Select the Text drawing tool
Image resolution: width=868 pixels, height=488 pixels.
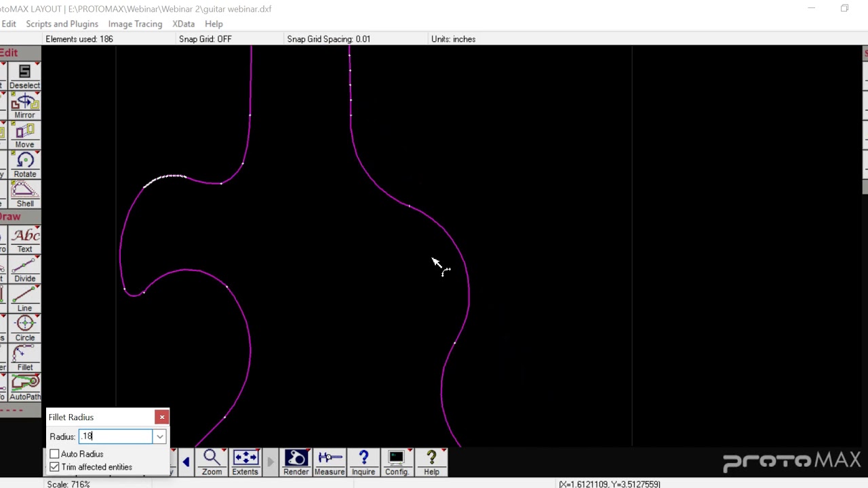tap(24, 240)
